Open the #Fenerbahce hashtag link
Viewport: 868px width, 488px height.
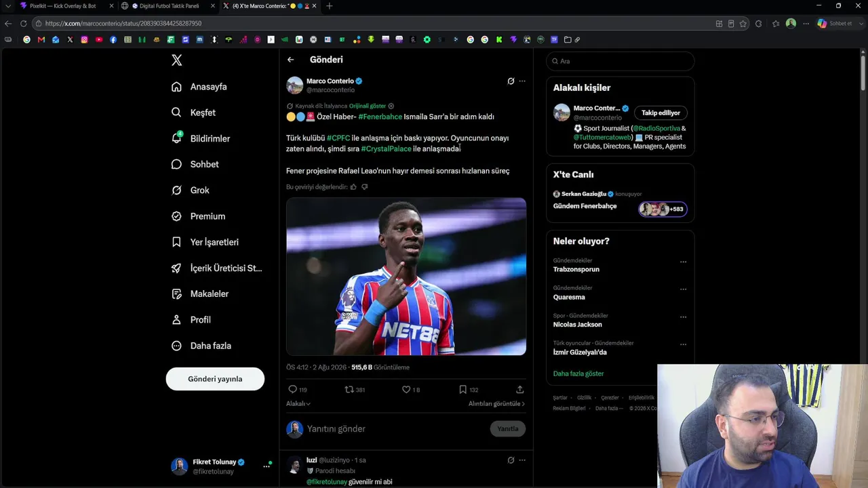tap(380, 117)
